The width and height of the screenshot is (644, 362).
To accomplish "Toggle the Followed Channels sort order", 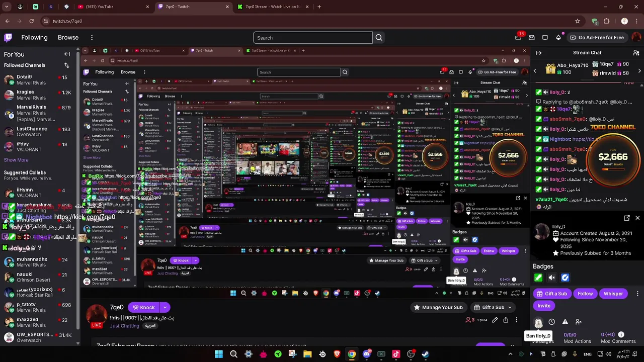I will [x=66, y=65].
